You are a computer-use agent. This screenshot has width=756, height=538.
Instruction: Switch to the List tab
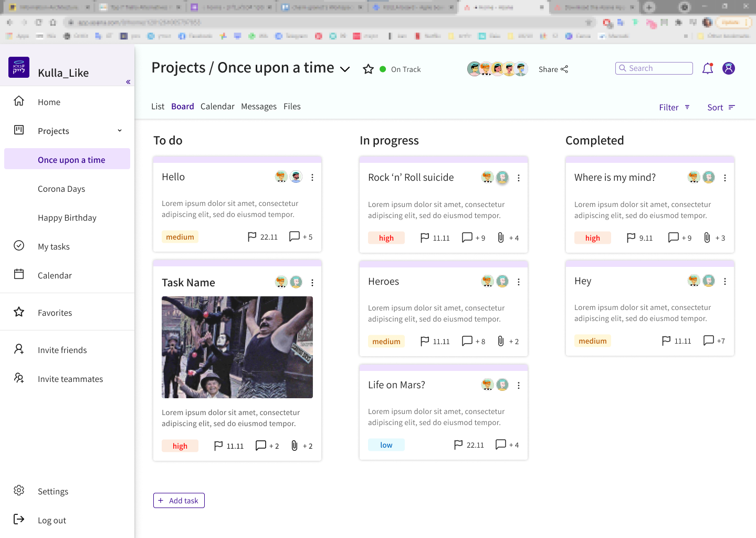pyautogui.click(x=157, y=106)
